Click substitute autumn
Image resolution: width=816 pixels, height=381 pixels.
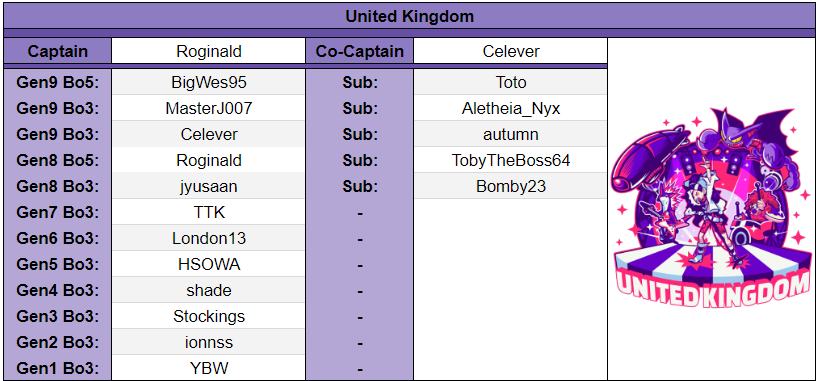coord(511,134)
